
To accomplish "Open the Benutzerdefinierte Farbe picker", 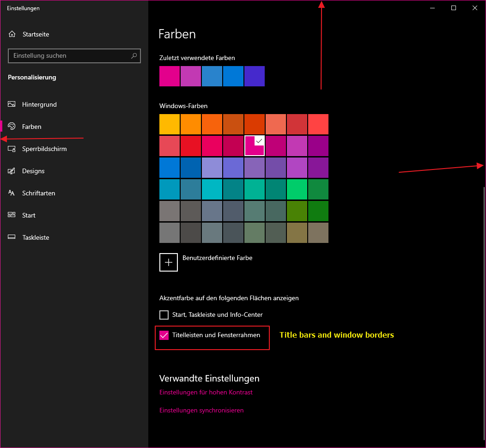I will tap(168, 262).
